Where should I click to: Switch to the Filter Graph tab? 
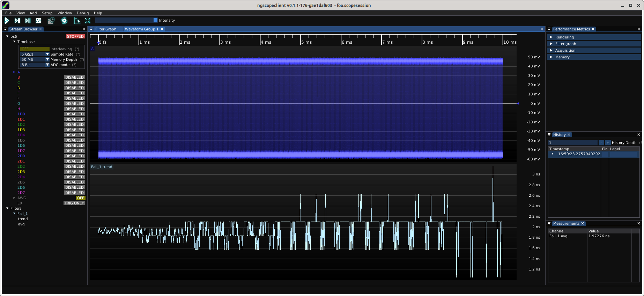click(x=105, y=29)
